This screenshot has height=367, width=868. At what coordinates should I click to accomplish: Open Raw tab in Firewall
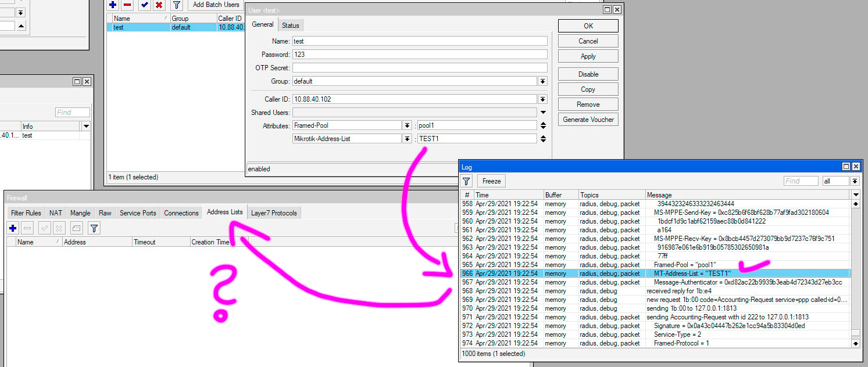tap(105, 213)
